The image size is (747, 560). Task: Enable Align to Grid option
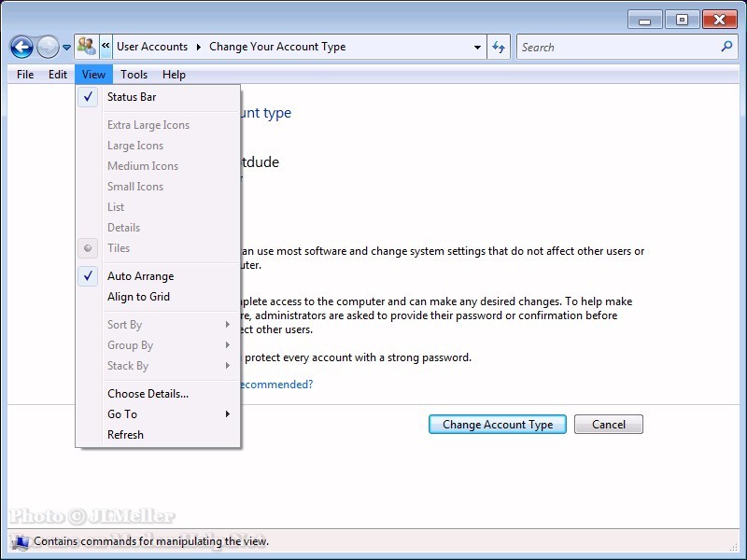[x=138, y=297]
